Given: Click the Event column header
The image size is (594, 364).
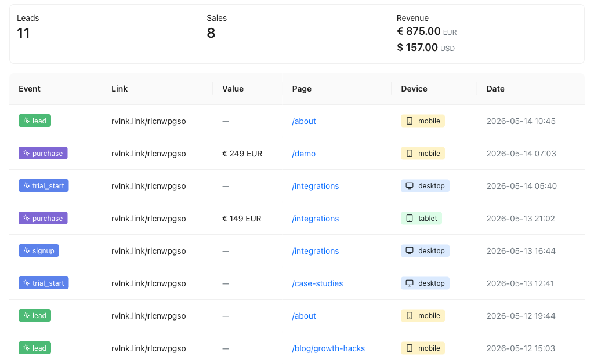Looking at the screenshot, I should 30,89.
